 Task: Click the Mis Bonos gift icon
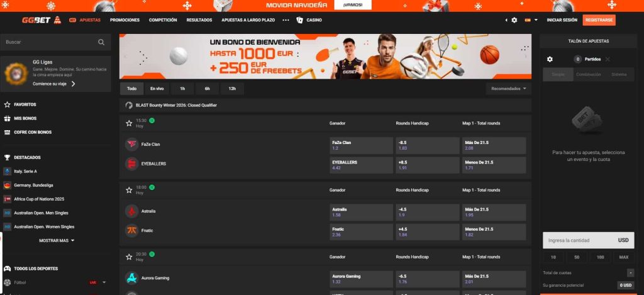tap(7, 118)
